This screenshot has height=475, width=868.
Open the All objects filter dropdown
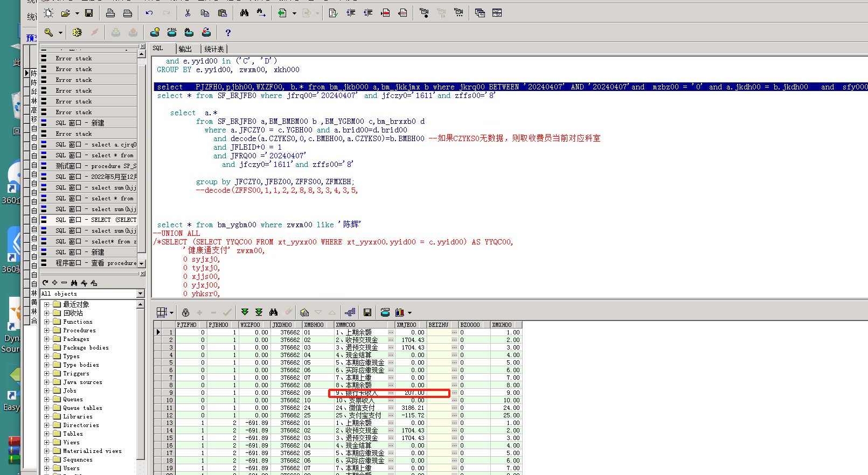pyautogui.click(x=141, y=294)
